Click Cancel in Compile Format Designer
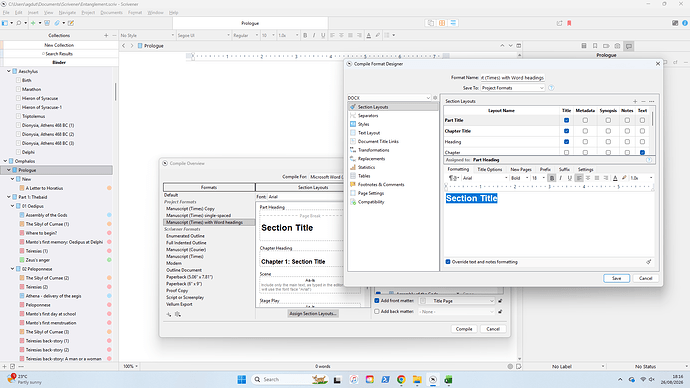This screenshot has width=690, height=388. tap(645, 278)
